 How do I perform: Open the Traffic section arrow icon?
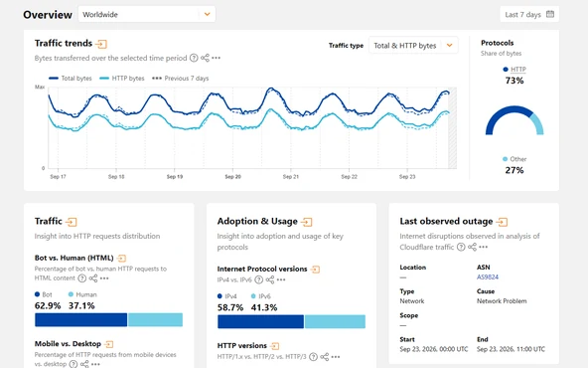coord(72,222)
